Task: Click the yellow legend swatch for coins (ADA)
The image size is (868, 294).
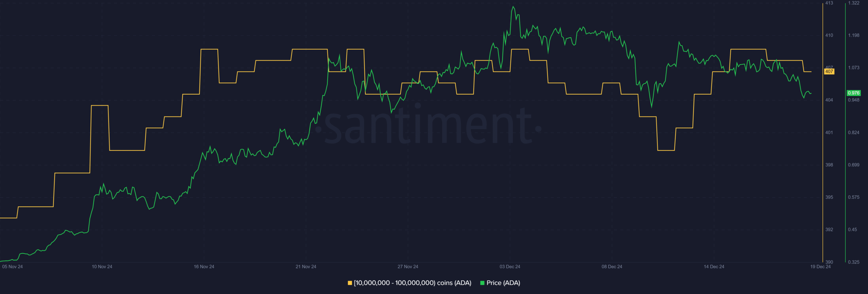Action: [x=350, y=283]
